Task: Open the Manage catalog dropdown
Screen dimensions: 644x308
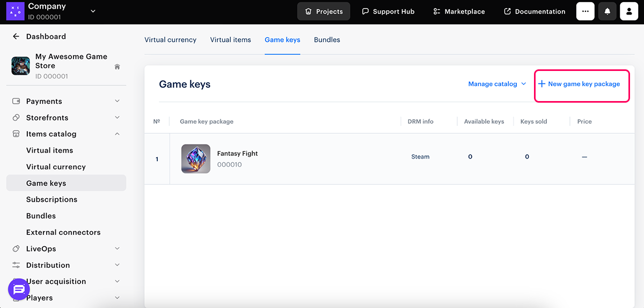Action: 497,84
